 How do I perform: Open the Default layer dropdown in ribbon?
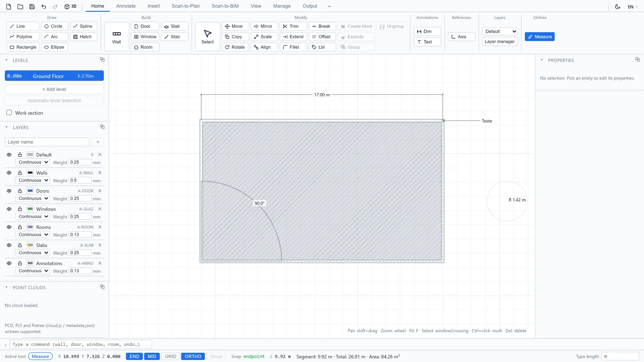click(500, 31)
